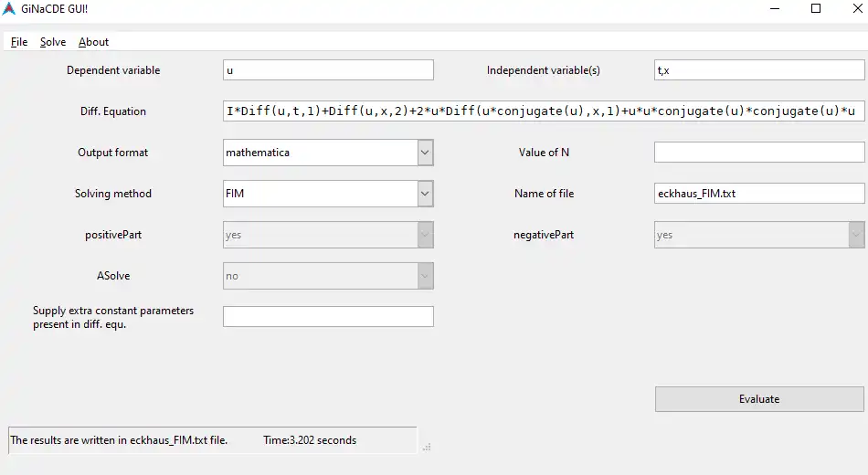Expand the Output format dropdown arrow
Image resolution: width=868 pixels, height=475 pixels.
pyautogui.click(x=425, y=153)
